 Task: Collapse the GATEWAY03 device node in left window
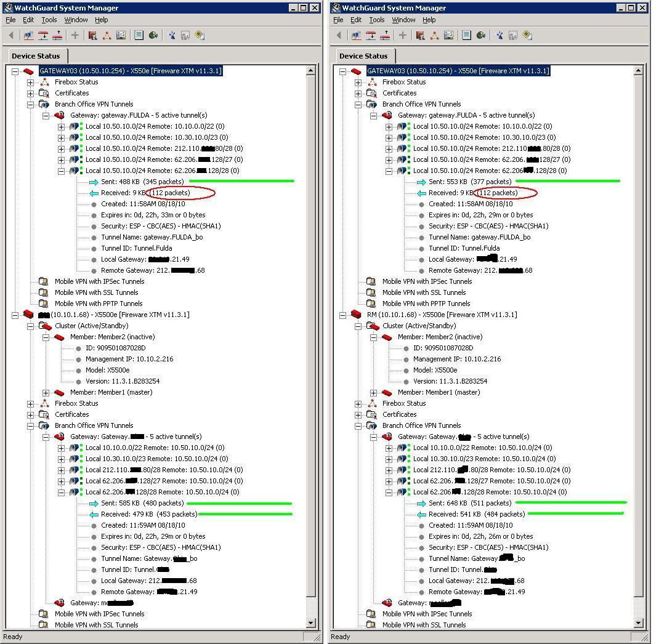15,71
